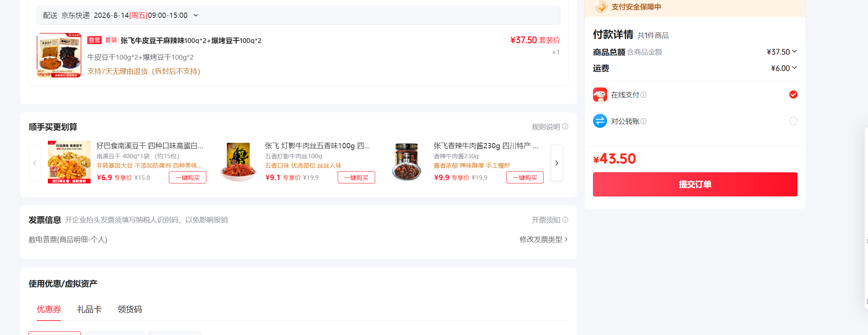Submit order with 提交订单 button
The height and width of the screenshot is (335, 868).
click(x=695, y=184)
